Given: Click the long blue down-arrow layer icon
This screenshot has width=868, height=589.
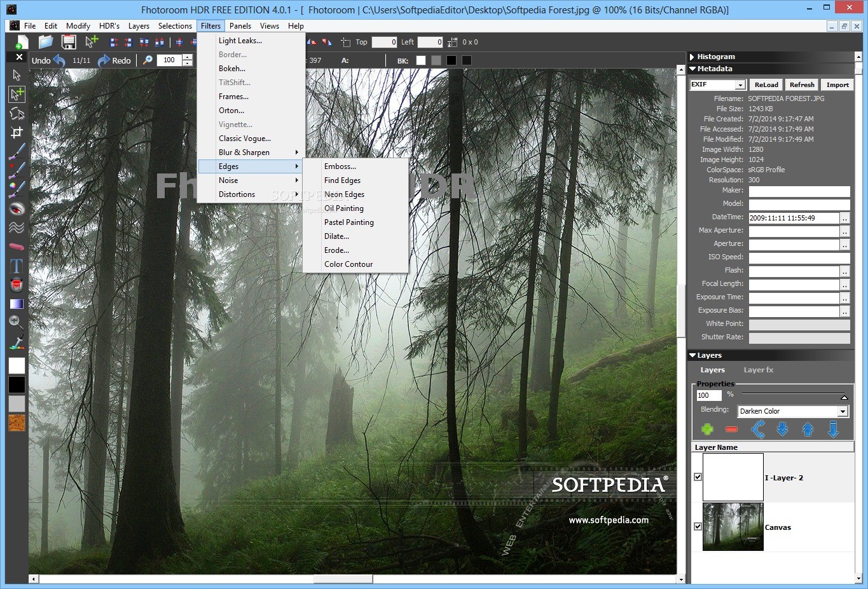Looking at the screenshot, I should click(833, 430).
